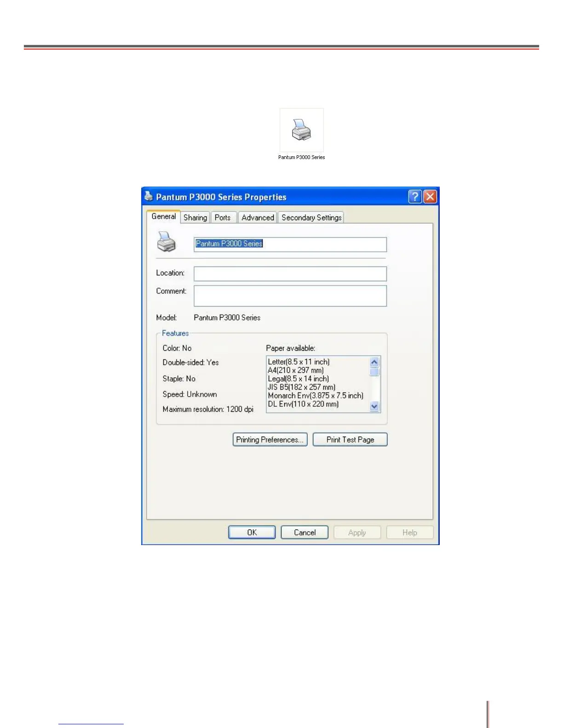Screen dimensions: 563x728
Task: Switch to the General tab
Action: (x=163, y=216)
